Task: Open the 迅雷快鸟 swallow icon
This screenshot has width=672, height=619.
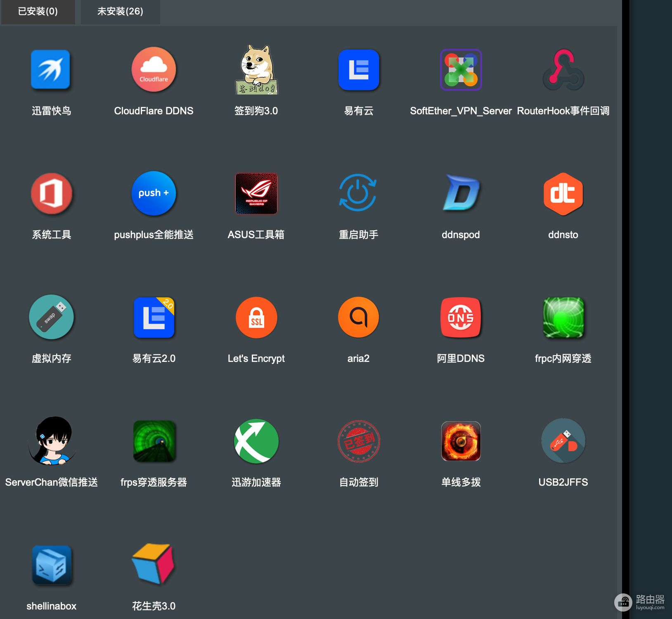Action: pos(51,70)
